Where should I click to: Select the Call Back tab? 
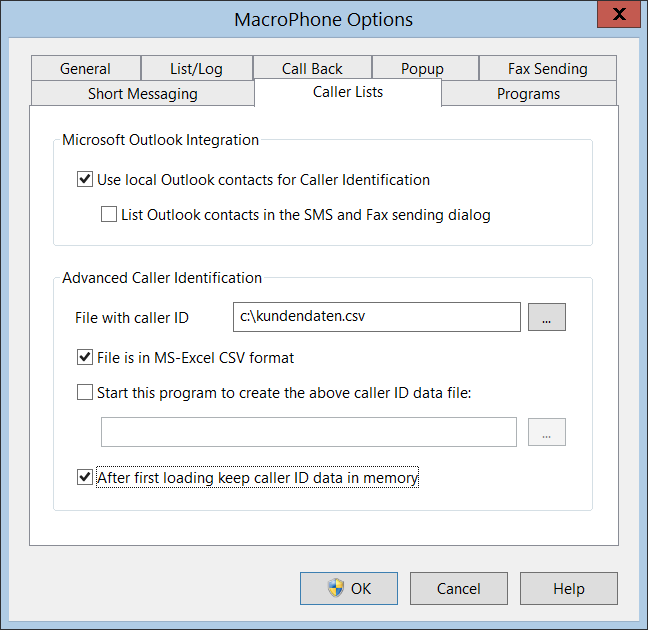tap(312, 69)
